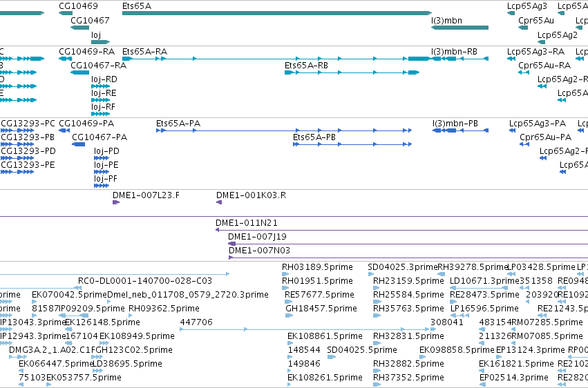The image size is (588, 388).
Task: Click the Lcp65Ag2 gene label
Action: (557, 35)
